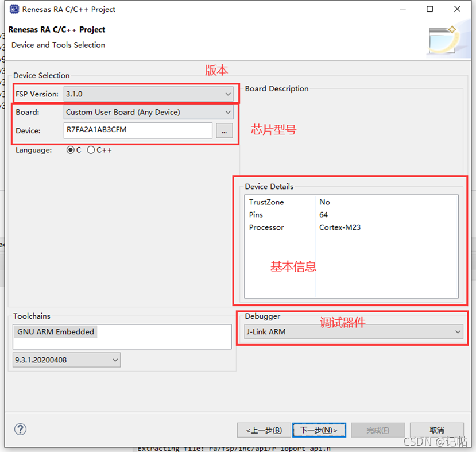Select GNU ARM Embedded toolchain entry
This screenshot has width=476, height=452.
pyautogui.click(x=56, y=331)
